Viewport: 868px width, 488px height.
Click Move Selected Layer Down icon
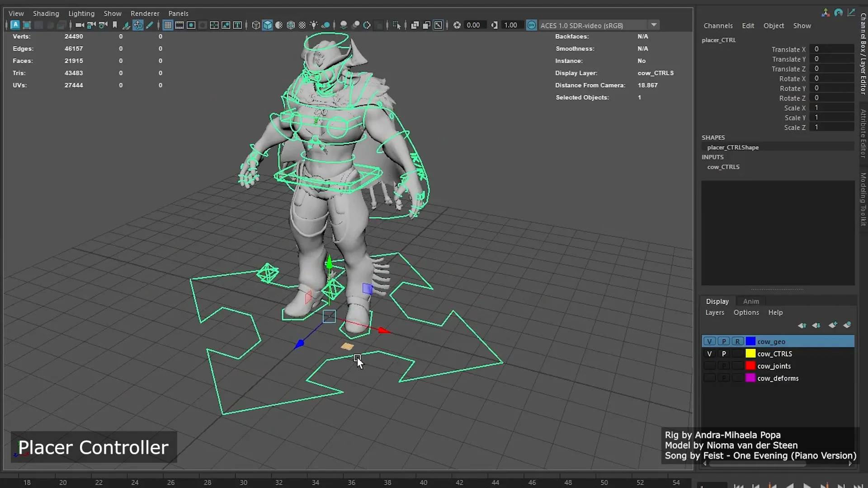[816, 325]
